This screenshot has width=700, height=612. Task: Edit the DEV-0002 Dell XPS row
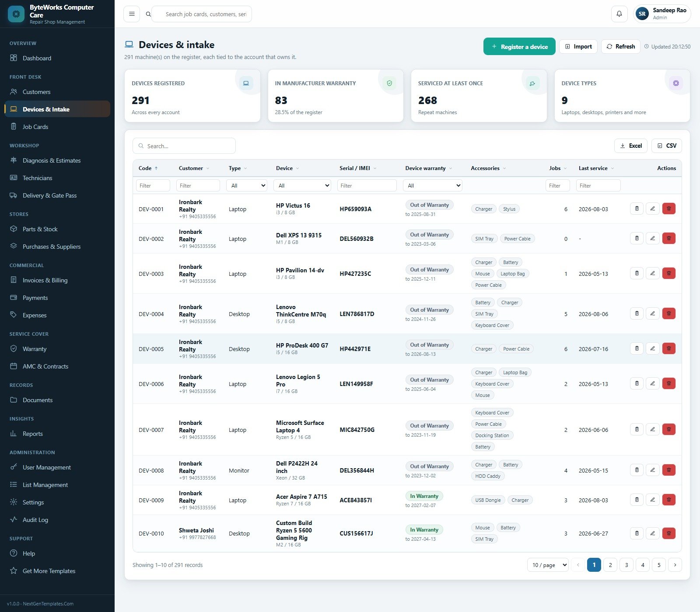coord(652,239)
